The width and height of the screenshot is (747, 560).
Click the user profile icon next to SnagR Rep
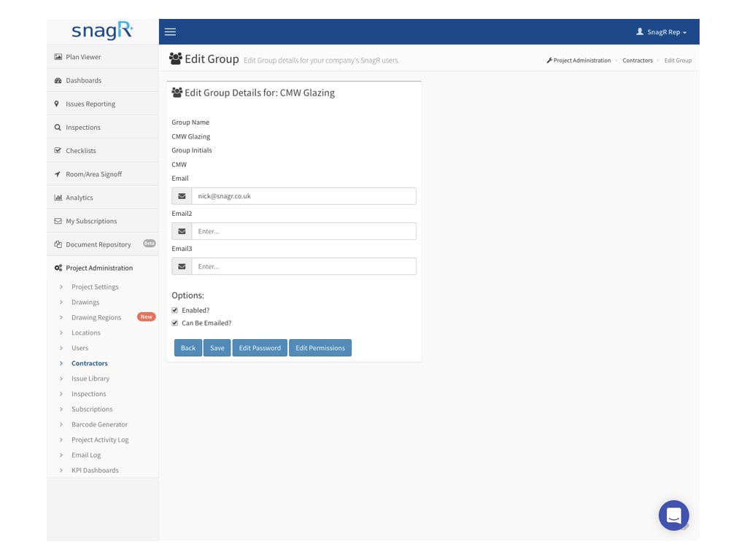pos(640,31)
